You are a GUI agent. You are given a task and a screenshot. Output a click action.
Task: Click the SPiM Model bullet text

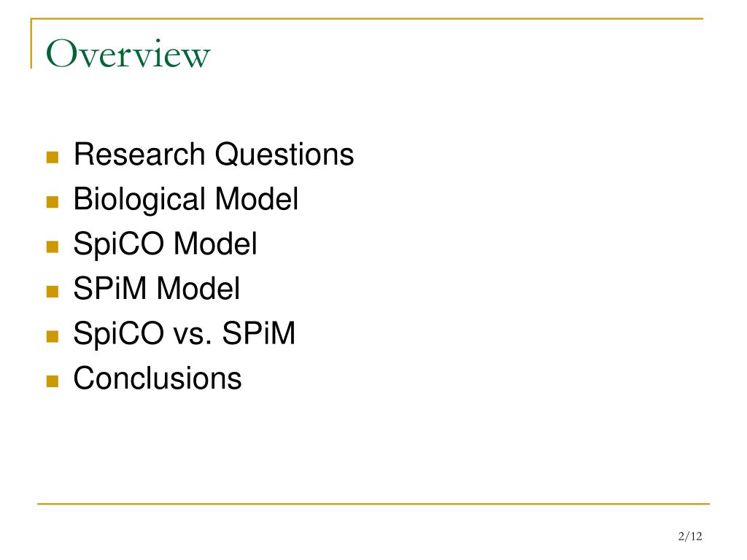(x=156, y=289)
